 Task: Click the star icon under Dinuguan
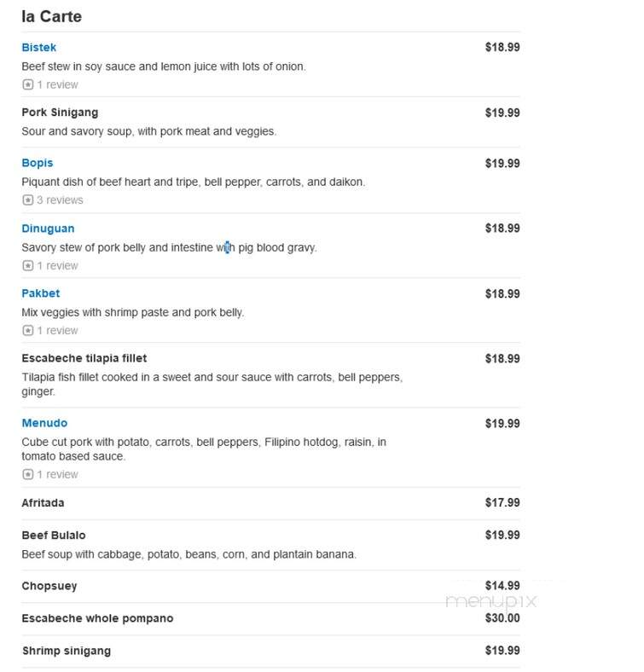click(28, 266)
